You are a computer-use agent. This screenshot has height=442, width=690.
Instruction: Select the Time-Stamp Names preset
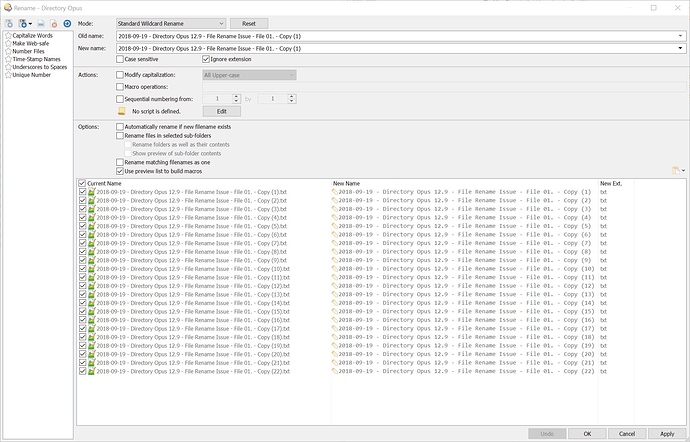tap(36, 59)
